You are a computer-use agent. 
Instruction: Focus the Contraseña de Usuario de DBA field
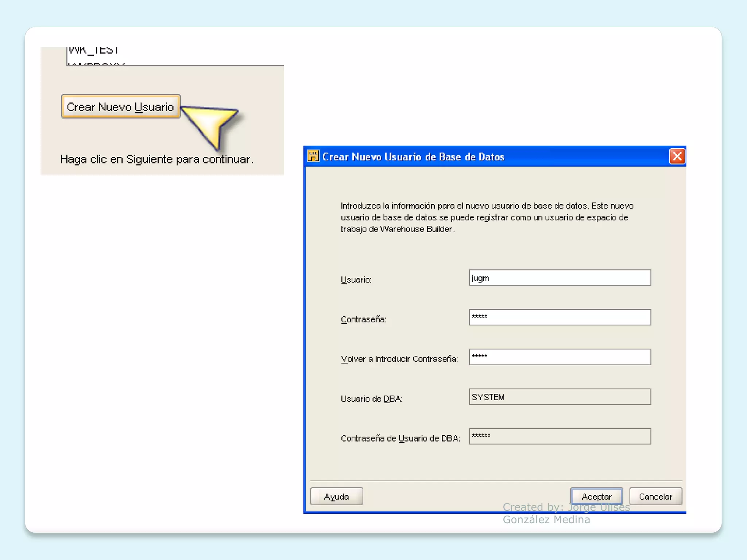point(560,436)
